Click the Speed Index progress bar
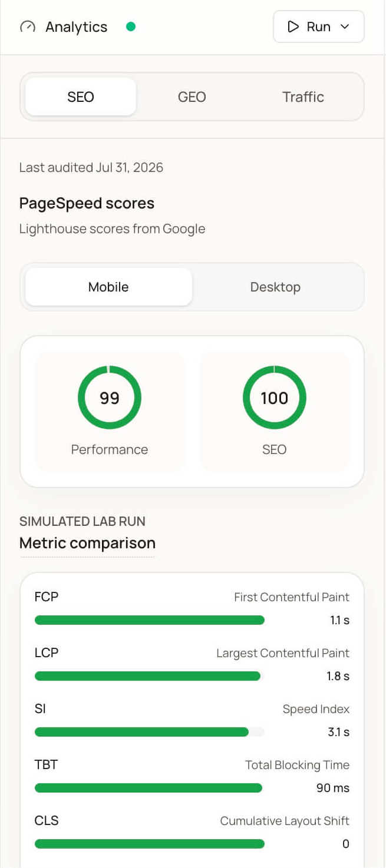Viewport: 386px width, 868px height. (150, 732)
